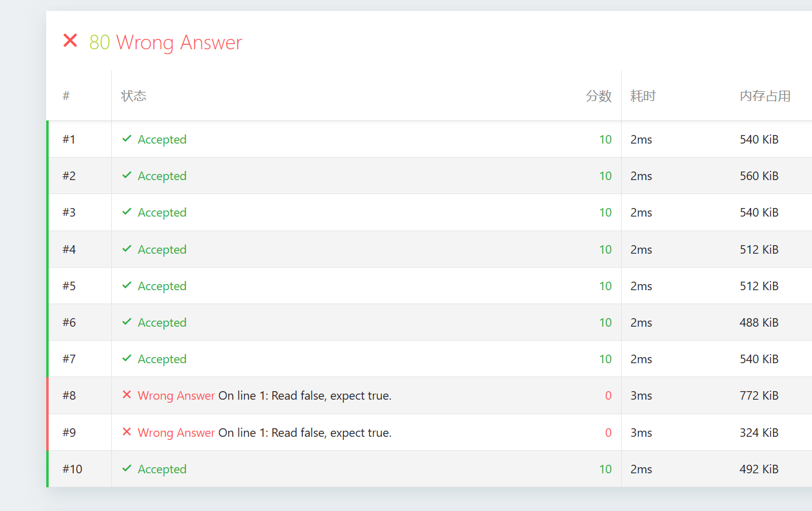The width and height of the screenshot is (812, 511).
Task: Click the 80 Wrong Answer heading
Action: (166, 43)
